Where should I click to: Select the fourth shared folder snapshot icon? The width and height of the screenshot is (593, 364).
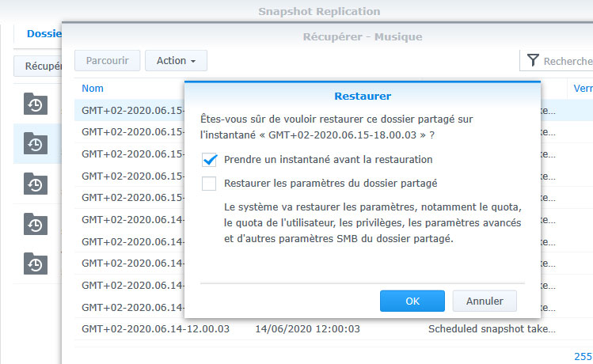pos(36,224)
